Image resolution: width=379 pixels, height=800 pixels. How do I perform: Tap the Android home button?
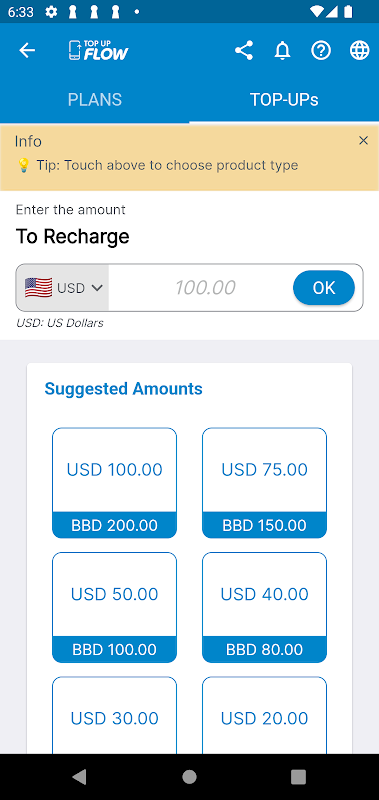pyautogui.click(x=189, y=777)
